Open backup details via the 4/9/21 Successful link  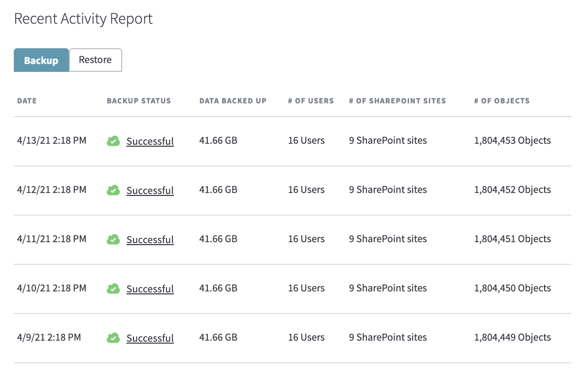[150, 338]
